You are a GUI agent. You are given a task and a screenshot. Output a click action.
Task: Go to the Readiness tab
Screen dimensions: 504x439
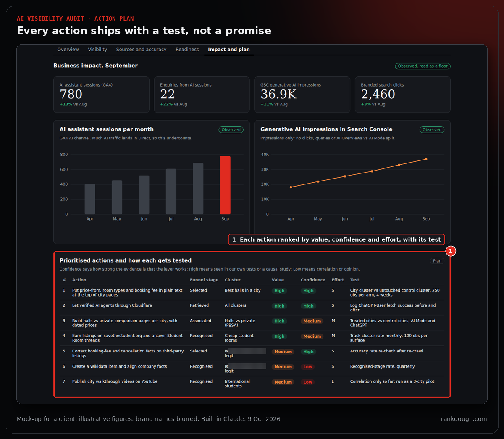coord(187,50)
